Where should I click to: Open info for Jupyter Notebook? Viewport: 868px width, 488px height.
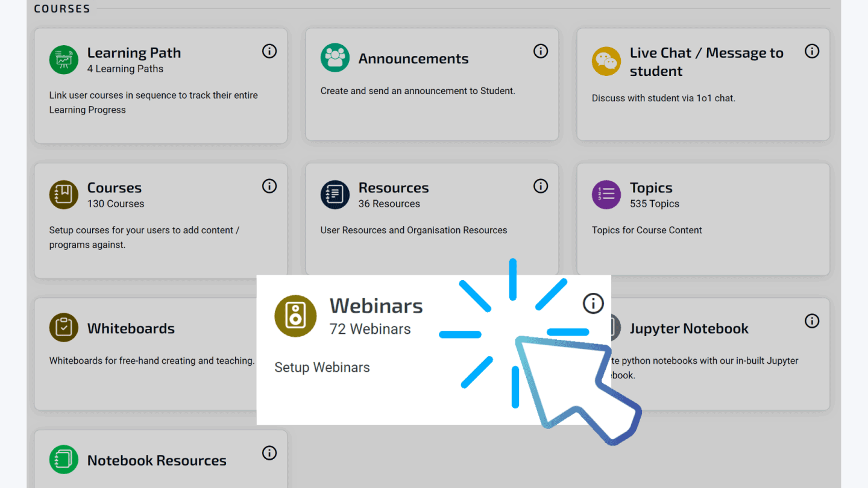(x=812, y=321)
